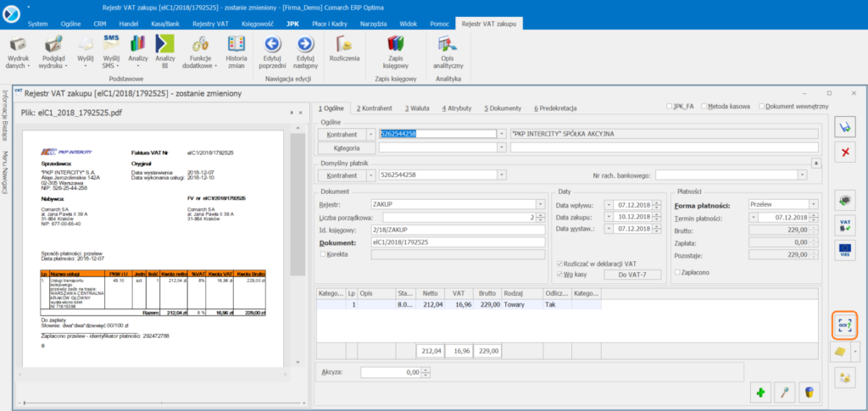Open the Płace i Kadry menu
Viewport: 868px width, 411px height.
[330, 24]
